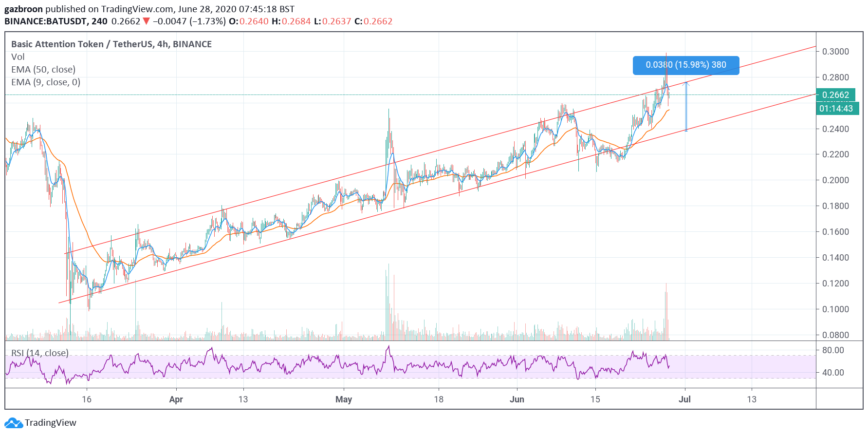
Task: Click the 18 date label on time axis
Action: 439,399
